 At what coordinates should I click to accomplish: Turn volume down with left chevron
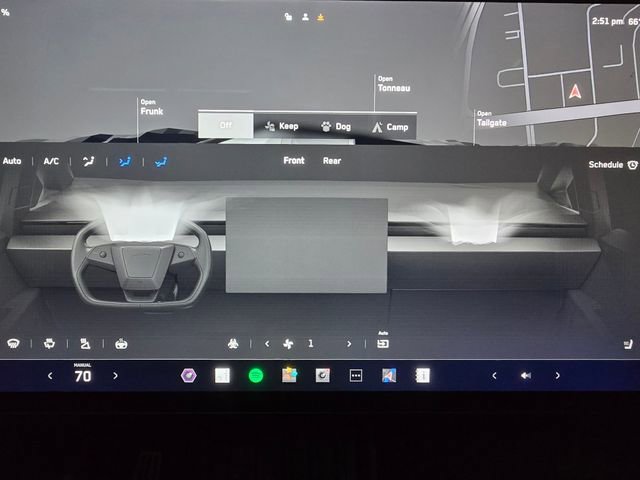(x=494, y=376)
